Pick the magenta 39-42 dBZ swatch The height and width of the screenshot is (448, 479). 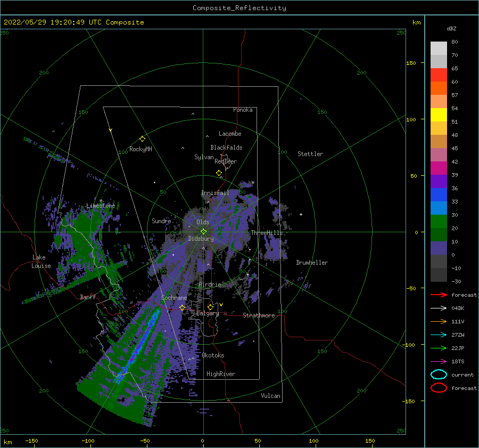coord(439,168)
